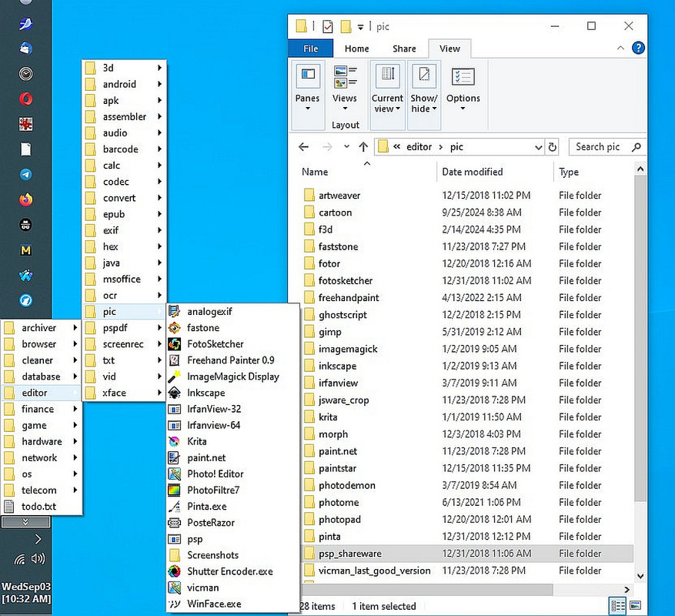This screenshot has height=616, width=675.
Task: Run Shutter Encoder.exe
Action: click(x=233, y=571)
